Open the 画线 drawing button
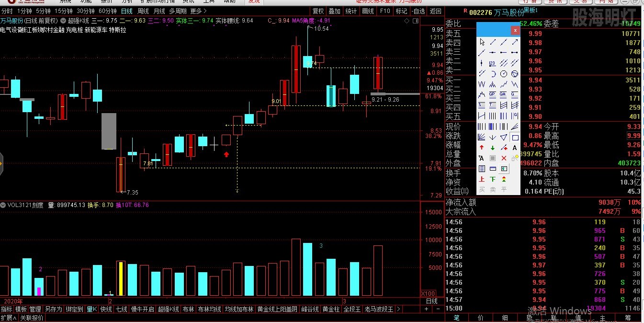 pos(368,11)
